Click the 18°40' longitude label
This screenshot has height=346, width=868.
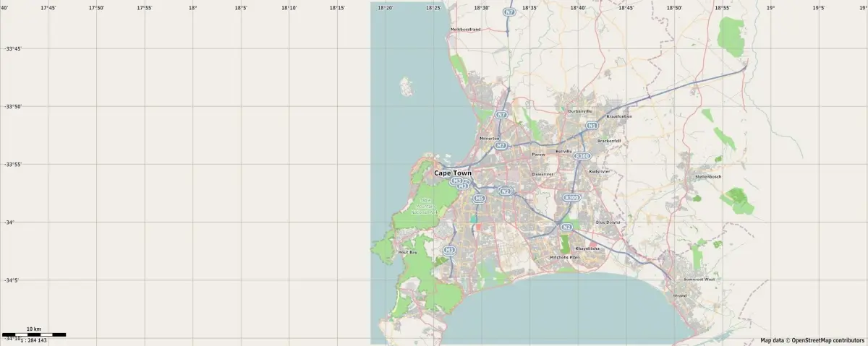pos(578,7)
